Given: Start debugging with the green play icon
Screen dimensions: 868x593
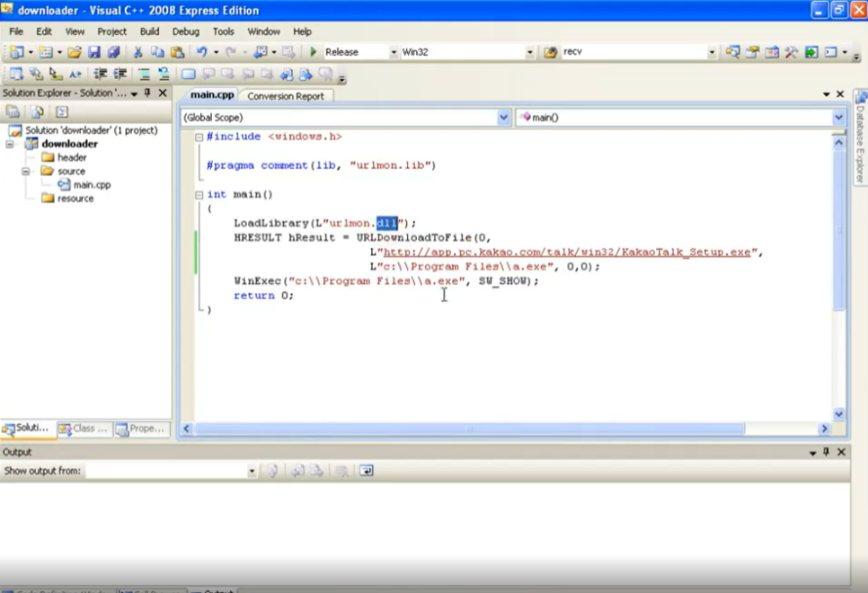Looking at the screenshot, I should [314, 52].
